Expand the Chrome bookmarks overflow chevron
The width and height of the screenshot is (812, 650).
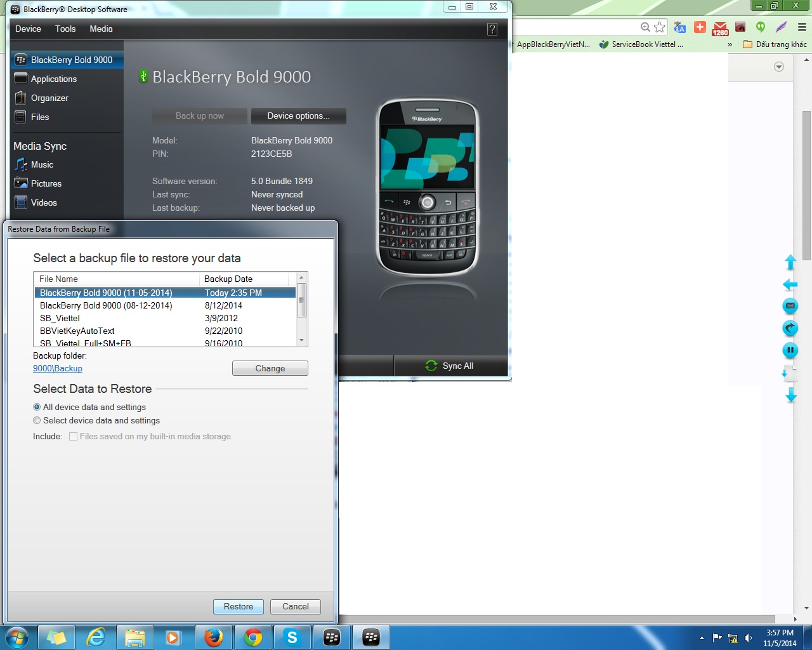click(x=730, y=44)
